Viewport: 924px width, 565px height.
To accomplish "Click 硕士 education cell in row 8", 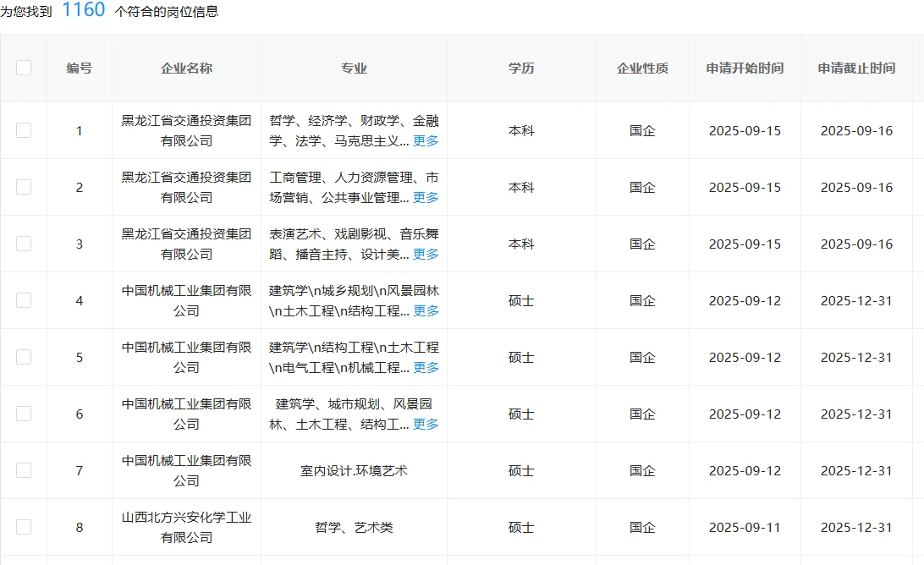I will [521, 527].
